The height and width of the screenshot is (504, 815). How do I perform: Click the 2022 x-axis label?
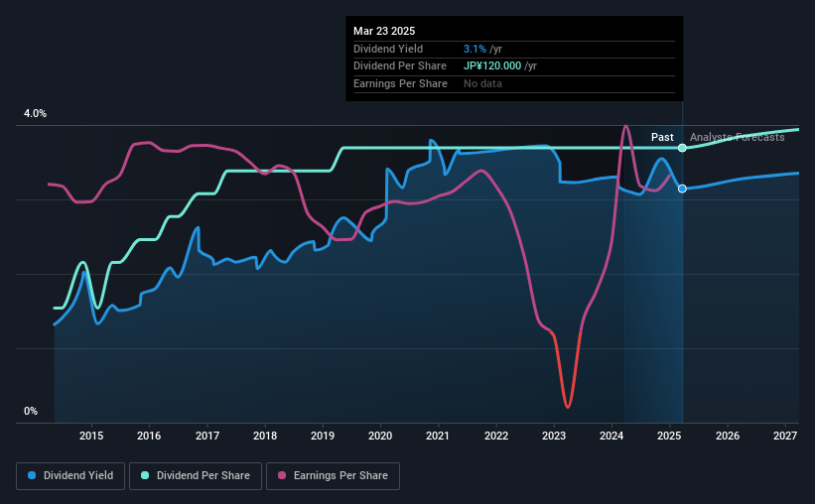click(x=496, y=436)
